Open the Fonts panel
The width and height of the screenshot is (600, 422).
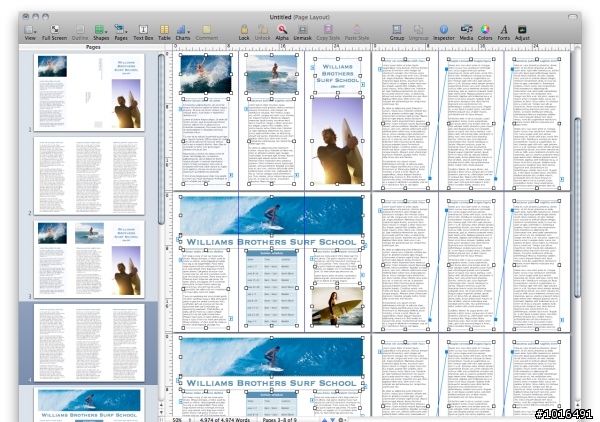coord(504,33)
